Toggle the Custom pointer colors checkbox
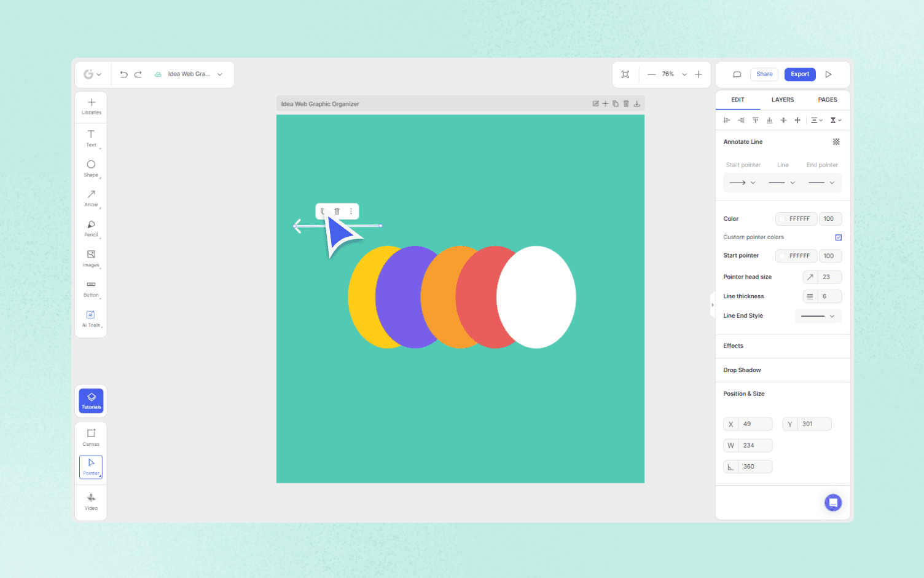The image size is (924, 578). coord(838,237)
